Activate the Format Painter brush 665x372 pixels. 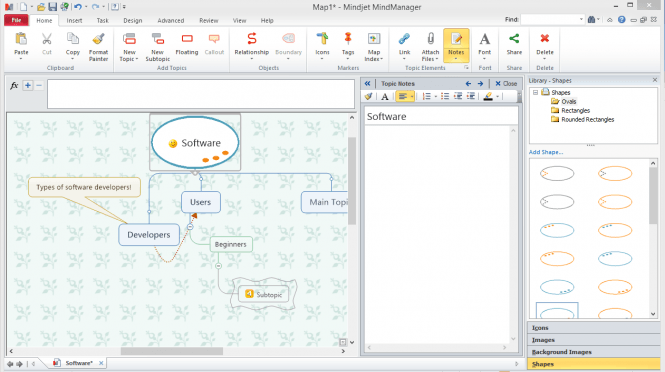pyautogui.click(x=98, y=47)
